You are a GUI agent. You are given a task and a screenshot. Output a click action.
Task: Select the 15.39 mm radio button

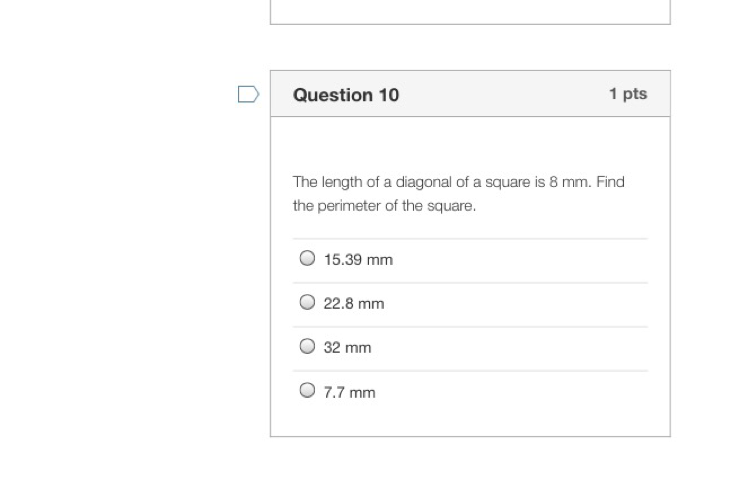pyautogui.click(x=307, y=258)
